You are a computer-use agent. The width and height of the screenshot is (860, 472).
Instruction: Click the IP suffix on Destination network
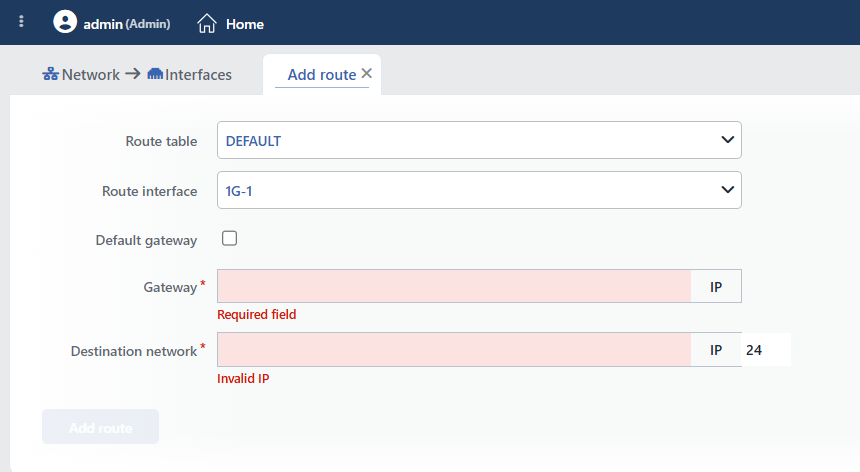[716, 350]
